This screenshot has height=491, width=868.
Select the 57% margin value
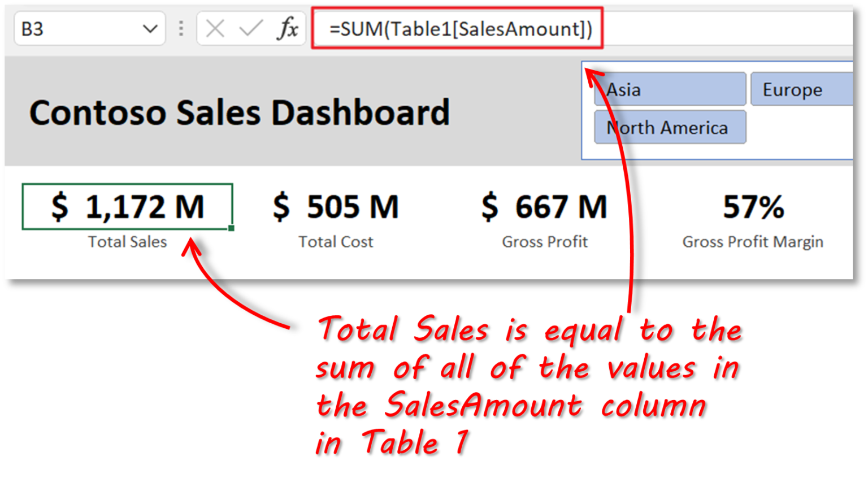click(x=753, y=207)
